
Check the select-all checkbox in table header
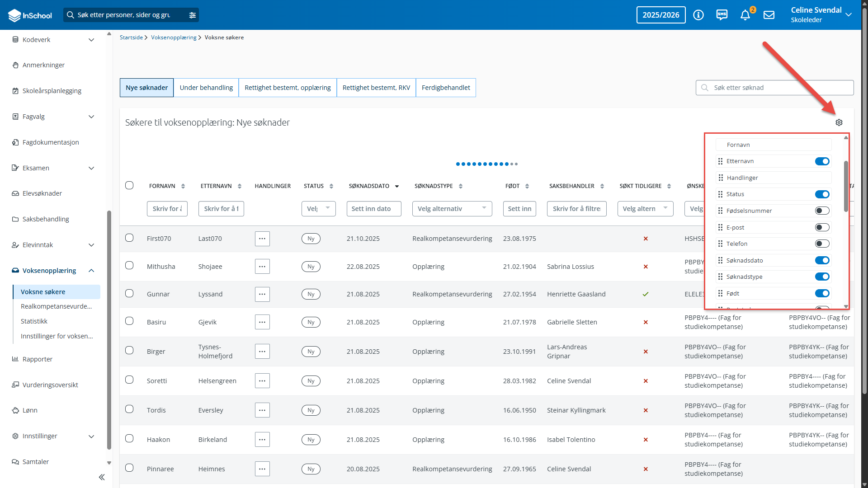coord(129,185)
